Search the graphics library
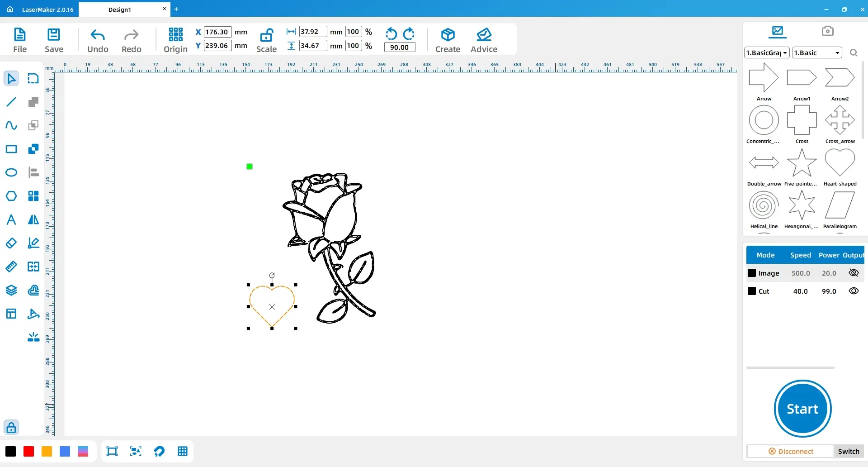This screenshot has height=467, width=868. 854,53
